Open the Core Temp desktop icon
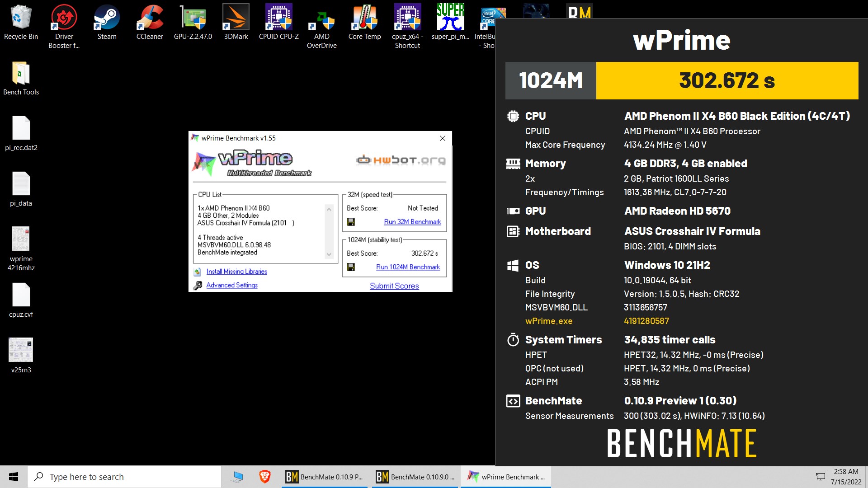This screenshot has width=868, height=488. 364,23
